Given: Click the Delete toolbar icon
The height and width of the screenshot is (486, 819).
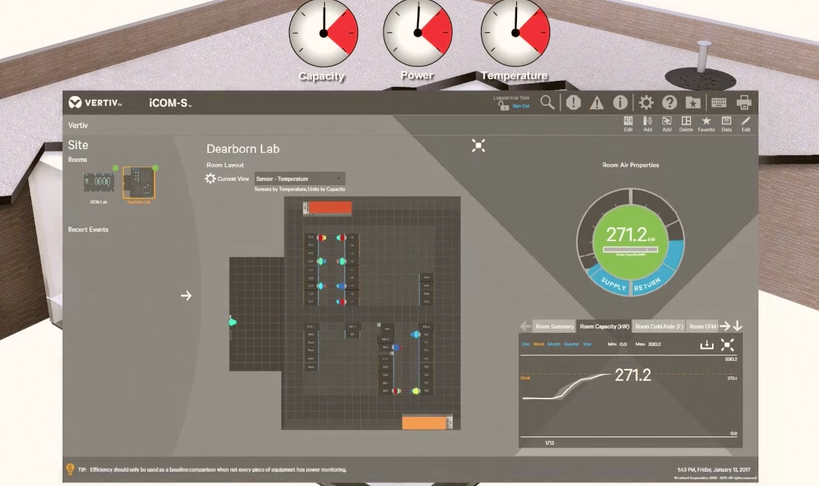Looking at the screenshot, I should 686,124.
